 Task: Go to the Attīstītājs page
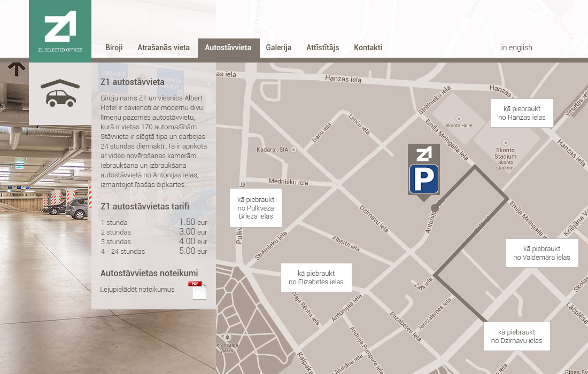(322, 48)
